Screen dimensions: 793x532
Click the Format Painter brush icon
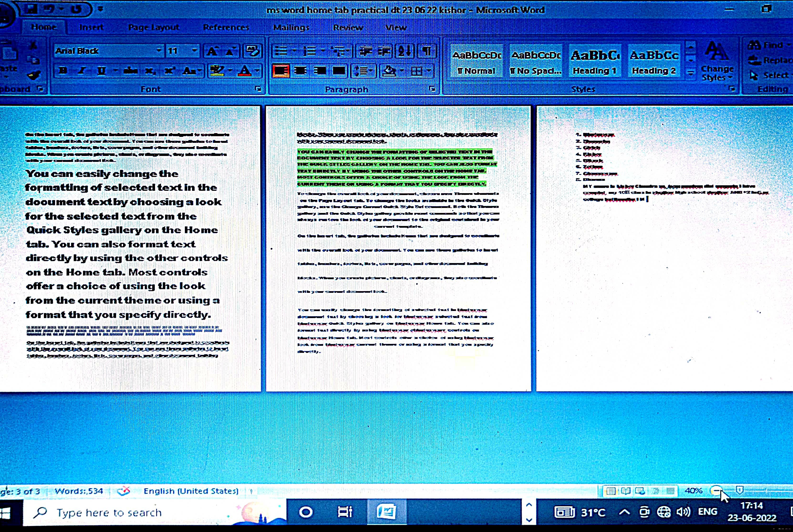(x=34, y=75)
